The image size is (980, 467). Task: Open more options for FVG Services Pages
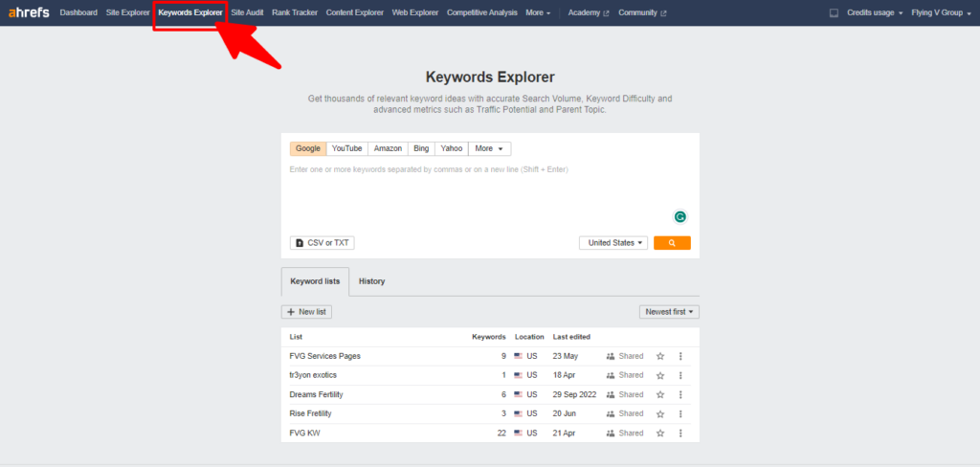(x=680, y=356)
